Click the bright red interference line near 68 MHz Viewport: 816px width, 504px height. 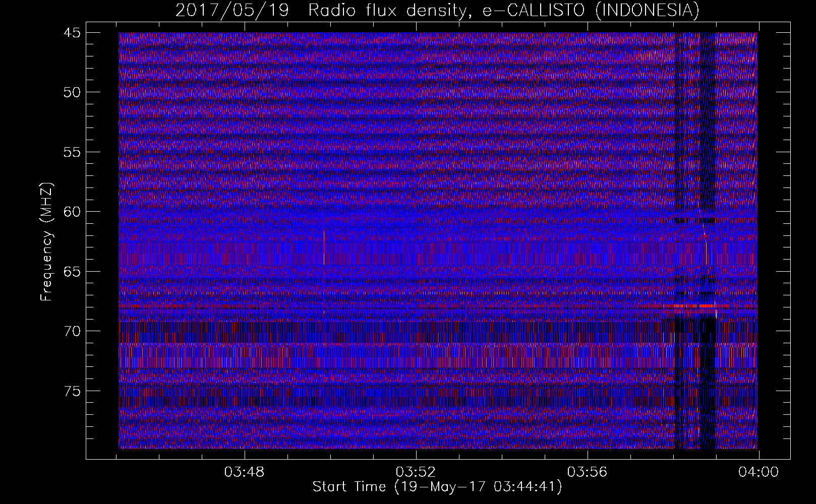[x=438, y=306]
